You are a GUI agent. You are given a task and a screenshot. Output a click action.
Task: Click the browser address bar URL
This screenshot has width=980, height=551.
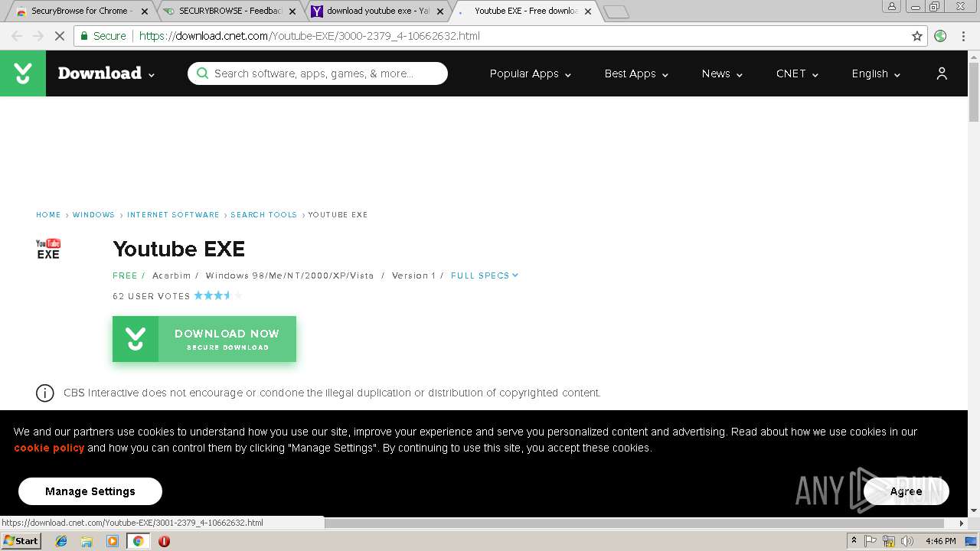[x=309, y=36]
